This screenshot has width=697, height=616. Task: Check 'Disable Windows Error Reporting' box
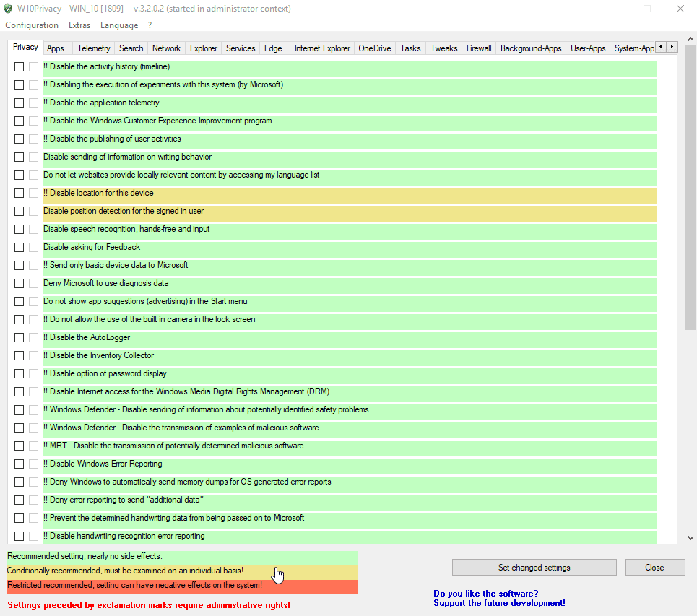coord(19,464)
